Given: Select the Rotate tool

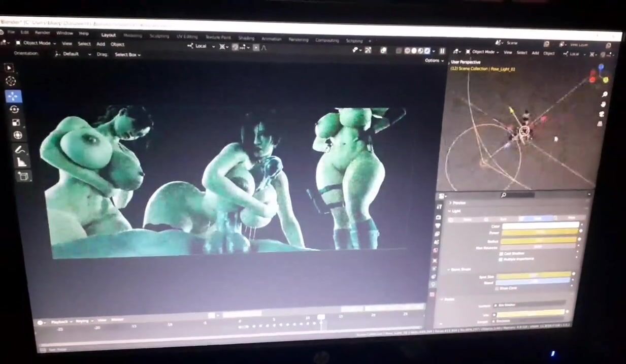Looking at the screenshot, I should coord(14,109).
